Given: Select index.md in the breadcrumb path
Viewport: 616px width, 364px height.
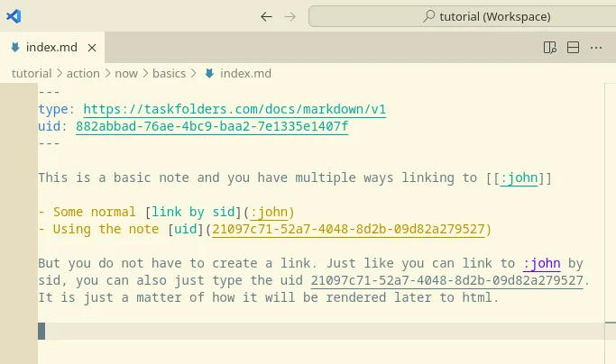Looking at the screenshot, I should click(245, 73).
